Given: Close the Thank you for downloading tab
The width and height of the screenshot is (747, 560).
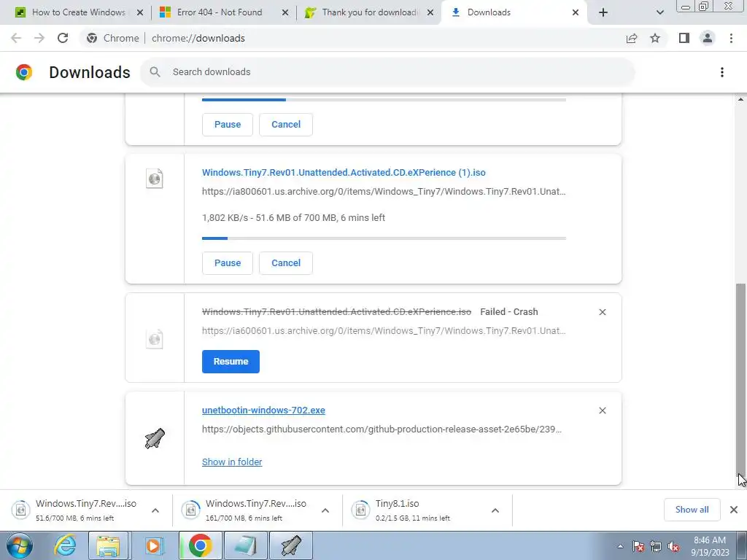Looking at the screenshot, I should (x=430, y=12).
